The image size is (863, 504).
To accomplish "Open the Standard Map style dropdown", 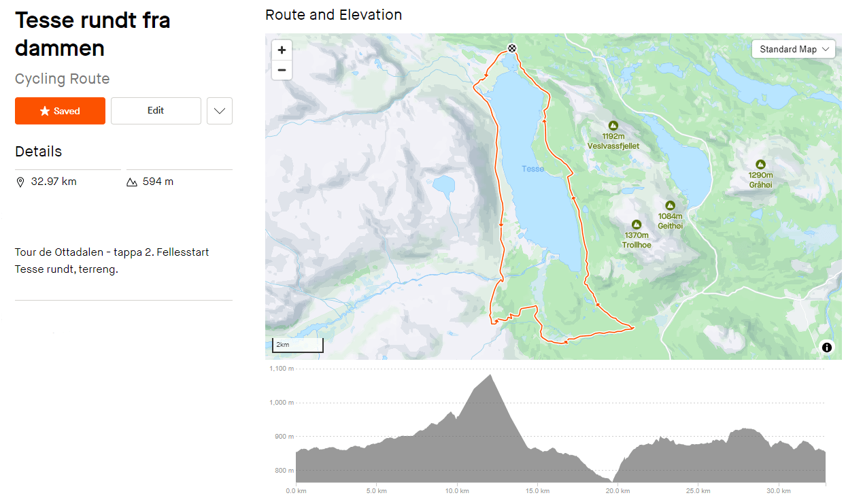I will click(x=793, y=49).
